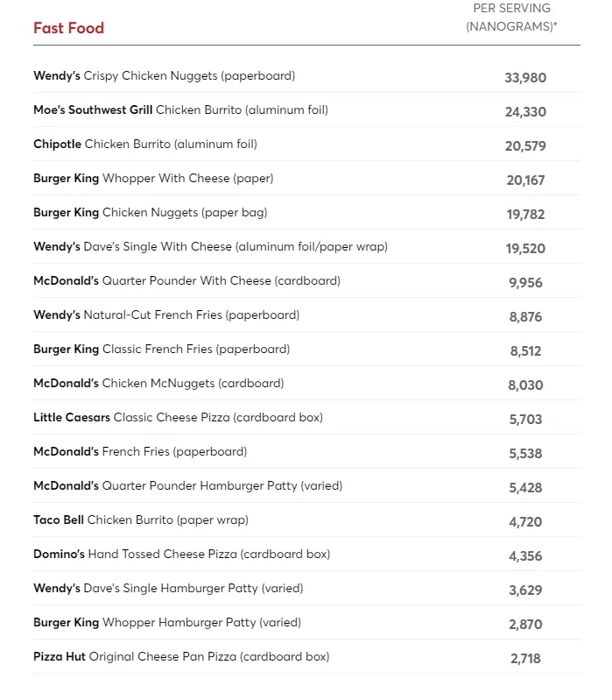The width and height of the screenshot is (612, 700).
Task: Select Burger King Classic French Fries entry
Action: pyautogui.click(x=161, y=350)
